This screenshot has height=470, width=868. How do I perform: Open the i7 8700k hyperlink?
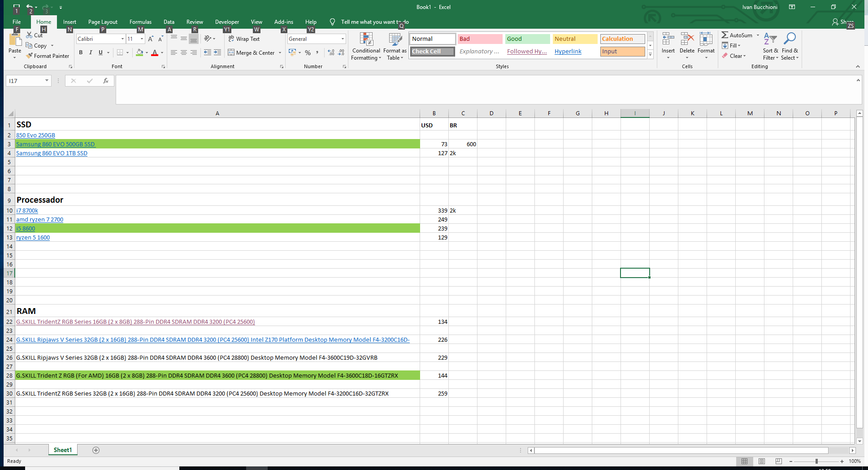(x=27, y=210)
